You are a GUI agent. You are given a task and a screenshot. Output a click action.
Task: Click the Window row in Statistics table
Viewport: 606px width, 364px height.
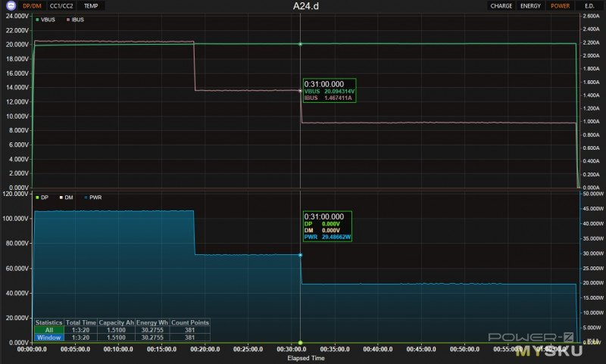pos(48,338)
